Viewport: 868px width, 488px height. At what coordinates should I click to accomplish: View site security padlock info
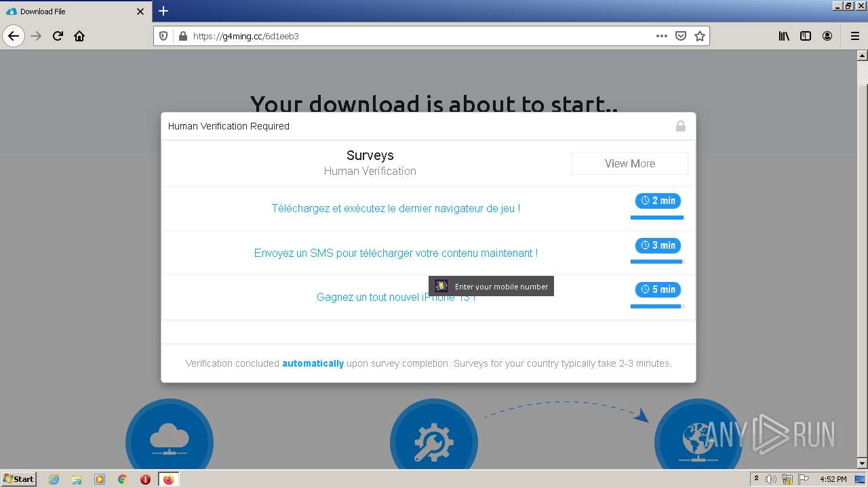tap(182, 36)
